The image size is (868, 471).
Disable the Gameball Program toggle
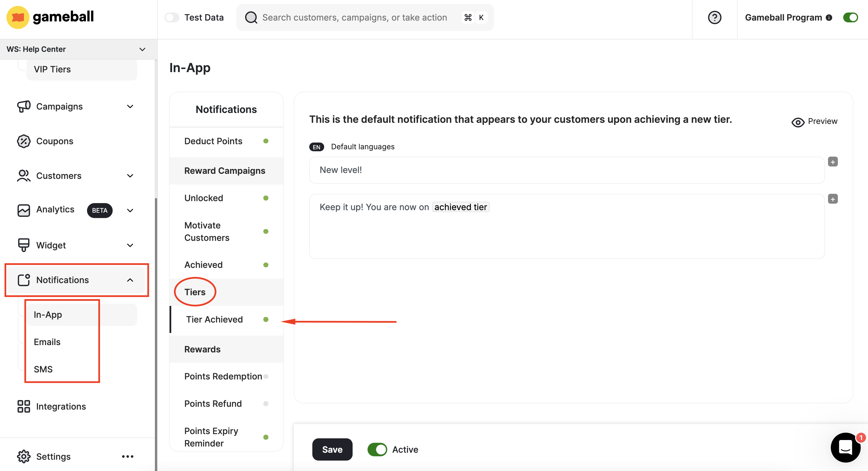pos(851,17)
